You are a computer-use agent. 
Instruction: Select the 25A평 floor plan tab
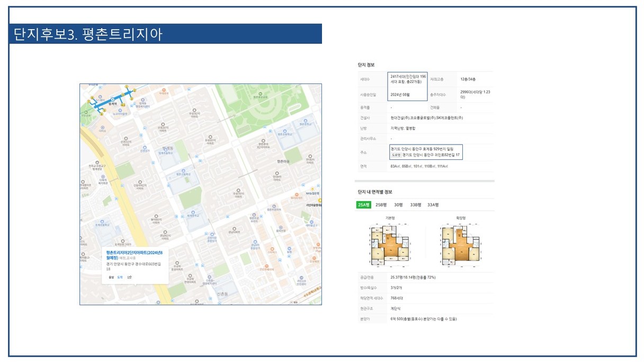[x=363, y=205]
